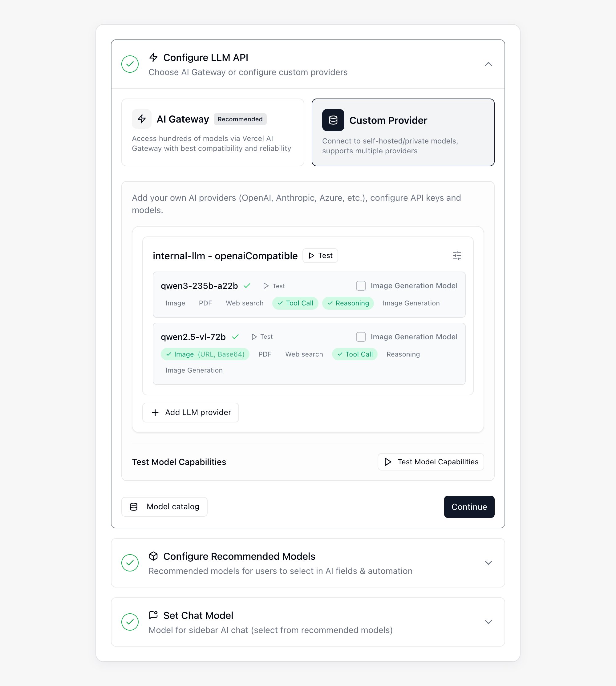Click the lightning bolt icon next to Configure LLM API
This screenshot has width=616, height=686.
coord(153,57)
